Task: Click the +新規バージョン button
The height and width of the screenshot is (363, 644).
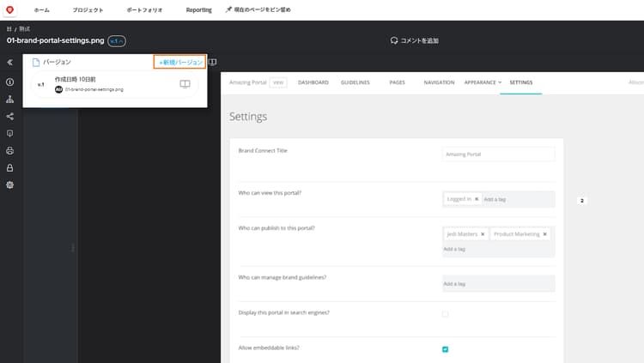Action: click(x=180, y=62)
